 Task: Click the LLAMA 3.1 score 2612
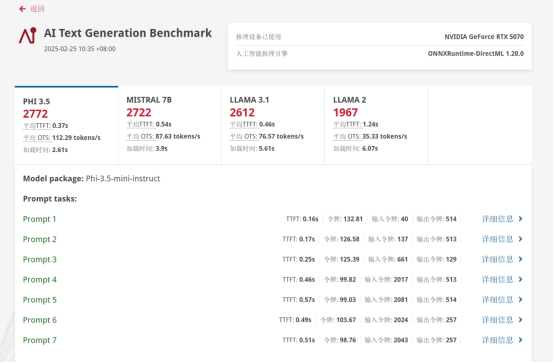tap(242, 112)
